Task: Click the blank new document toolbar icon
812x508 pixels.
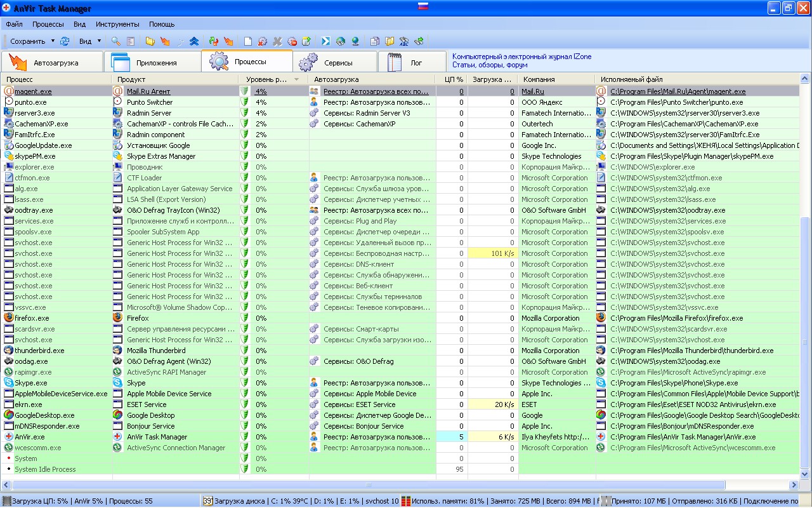Action: click(248, 41)
